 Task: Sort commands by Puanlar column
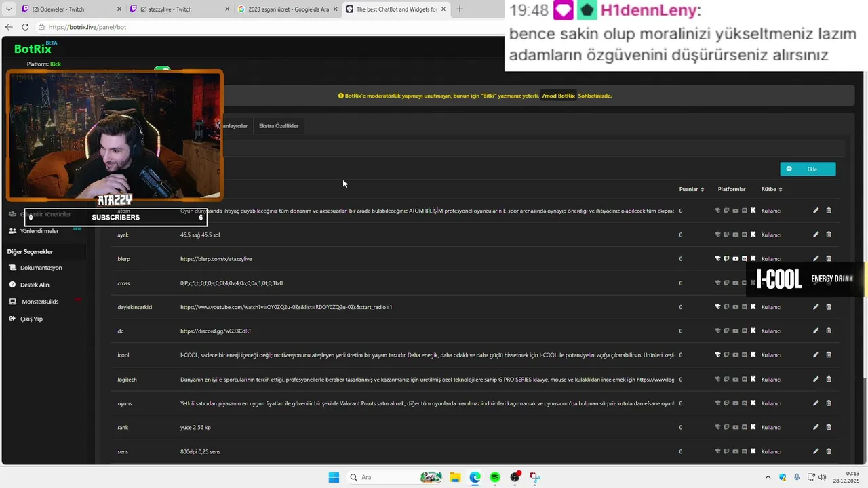[691, 189]
